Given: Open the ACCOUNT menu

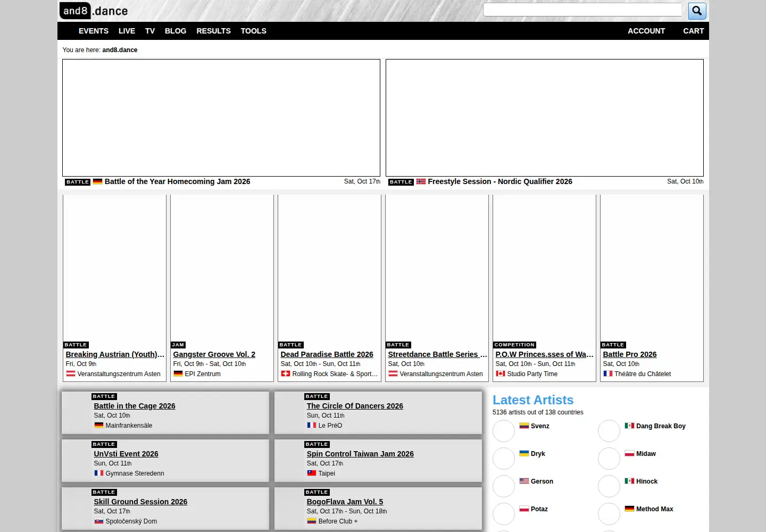Looking at the screenshot, I should click(646, 31).
